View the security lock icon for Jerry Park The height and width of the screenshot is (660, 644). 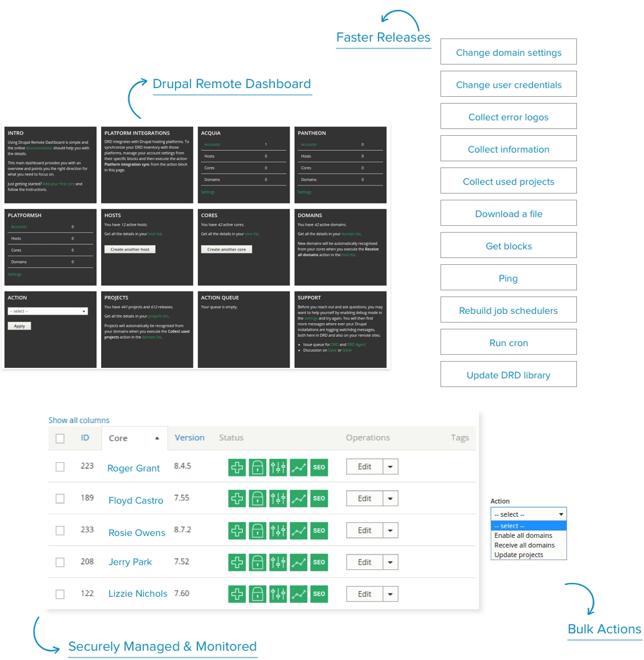click(257, 563)
